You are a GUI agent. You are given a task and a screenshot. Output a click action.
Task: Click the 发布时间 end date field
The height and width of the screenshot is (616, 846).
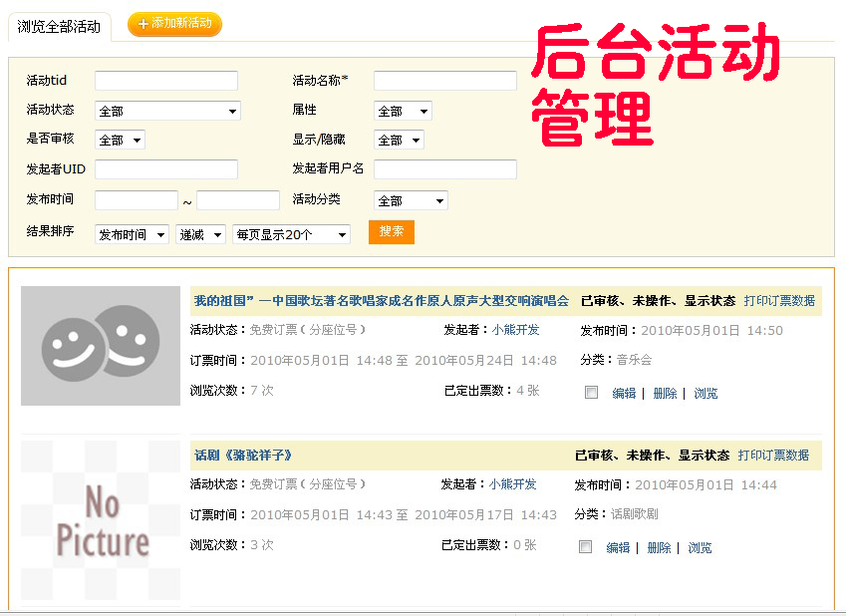click(x=238, y=199)
